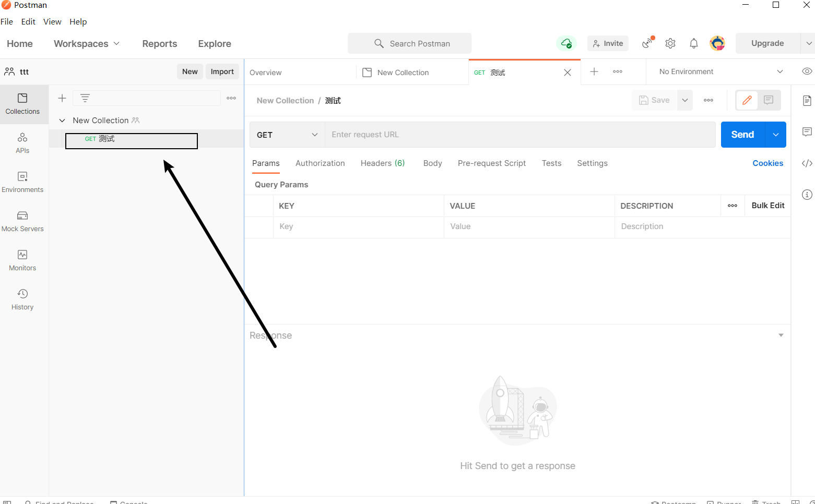Open the comments icon in right sidebar
Image resolution: width=815 pixels, height=504 pixels.
pyautogui.click(x=807, y=132)
